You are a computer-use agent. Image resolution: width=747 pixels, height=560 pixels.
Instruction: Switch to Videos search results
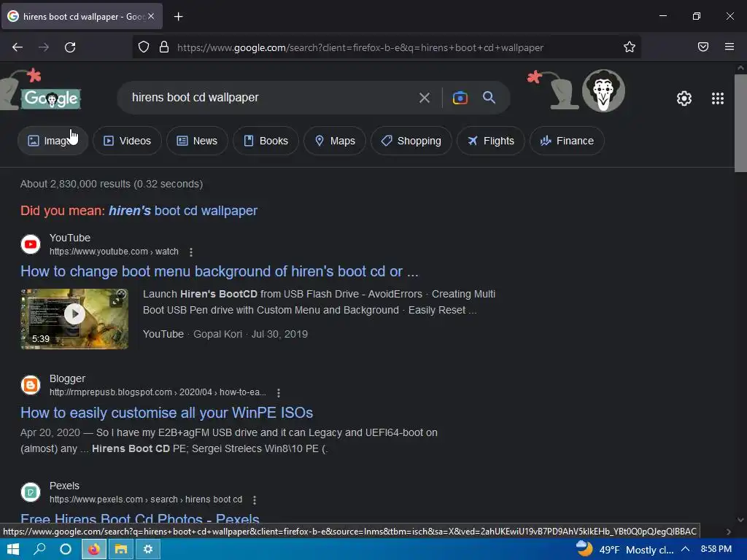click(127, 141)
